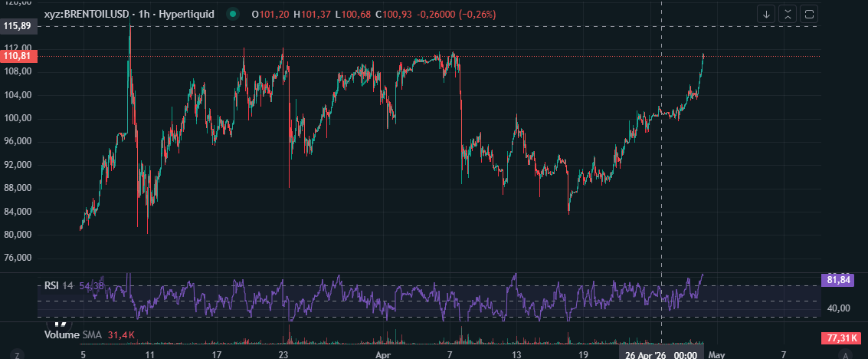Click the low value L100,68
Image resolution: width=868 pixels, height=359 pixels.
[353, 15]
